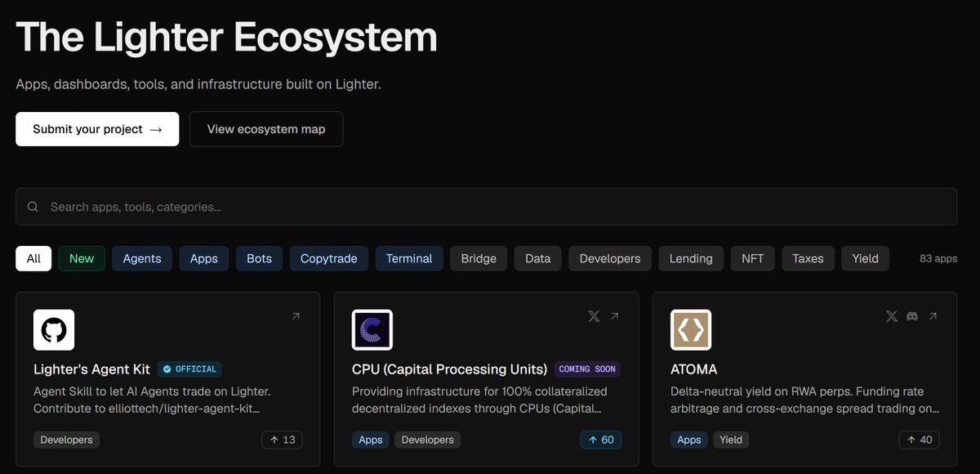Filter by Data category
Image resolution: width=980 pixels, height=474 pixels.
tap(538, 258)
